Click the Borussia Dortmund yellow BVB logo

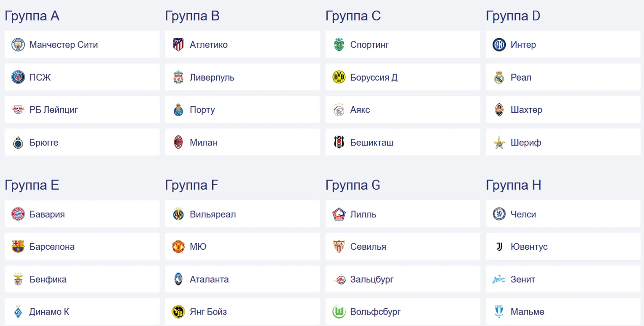click(339, 77)
